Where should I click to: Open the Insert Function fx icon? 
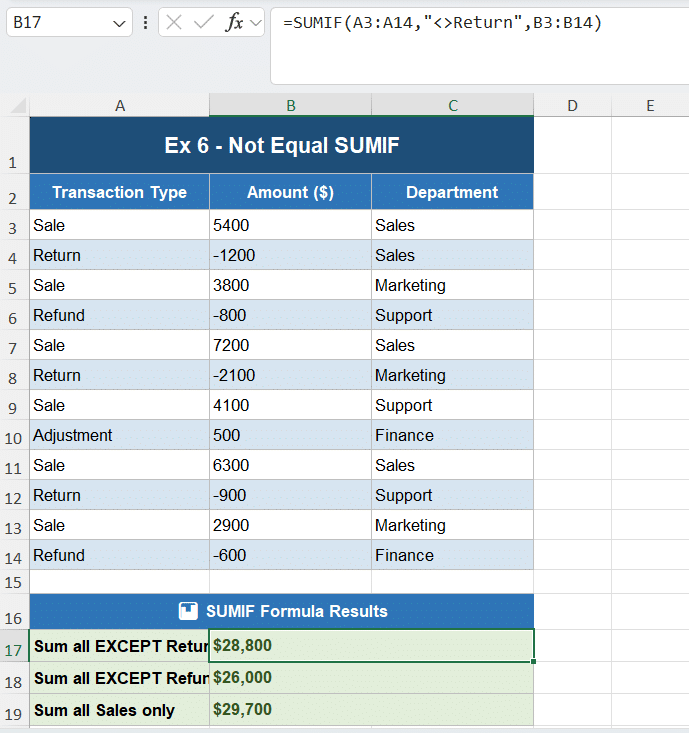(x=234, y=22)
